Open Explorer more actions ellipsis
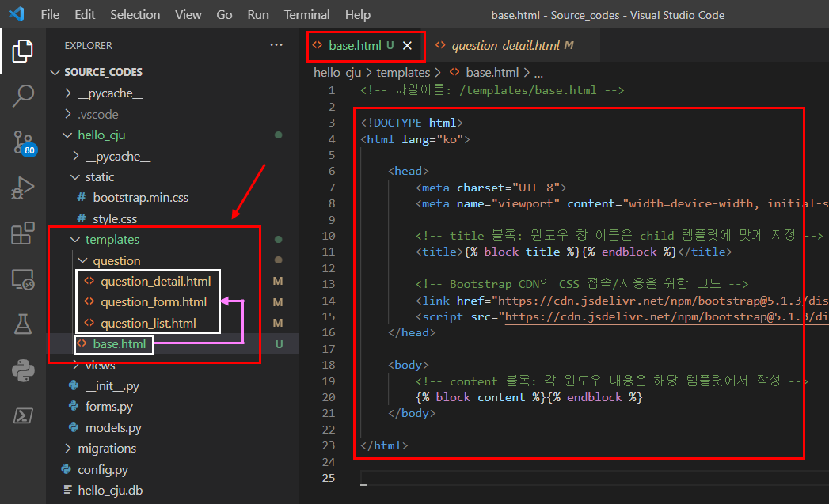This screenshot has height=504, width=829. [276, 45]
